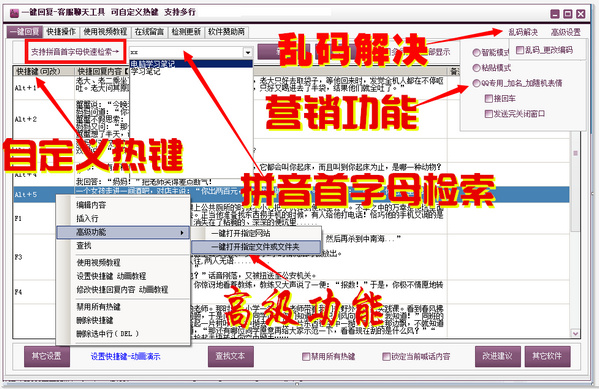The height and width of the screenshot is (389, 599).
Task: Click inside the pinyin search input field
Action: [186, 52]
